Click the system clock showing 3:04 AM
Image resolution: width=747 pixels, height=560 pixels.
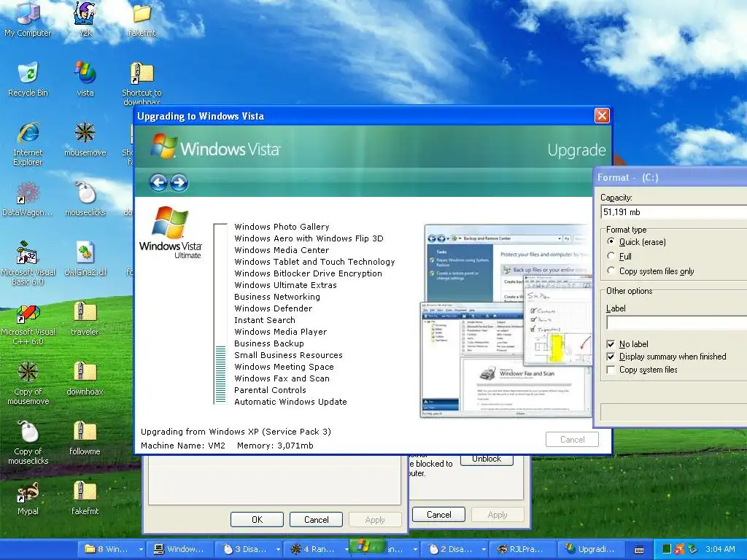pos(720,549)
